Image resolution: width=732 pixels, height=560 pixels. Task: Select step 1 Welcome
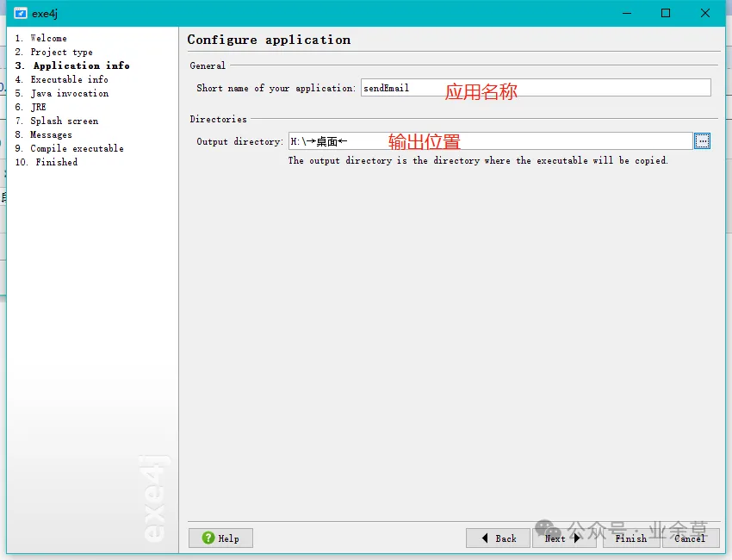pyautogui.click(x=41, y=38)
